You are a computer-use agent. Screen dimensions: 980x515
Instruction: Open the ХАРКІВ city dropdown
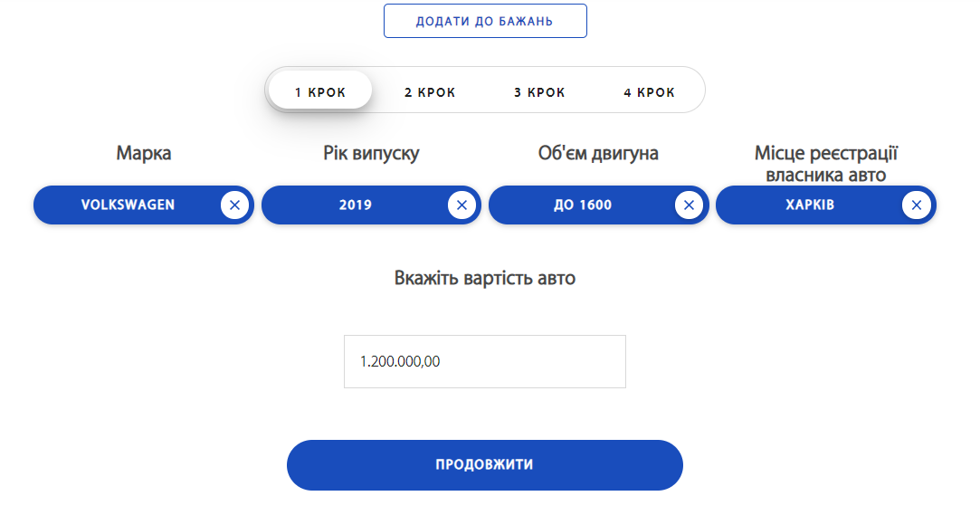pyautogui.click(x=809, y=205)
